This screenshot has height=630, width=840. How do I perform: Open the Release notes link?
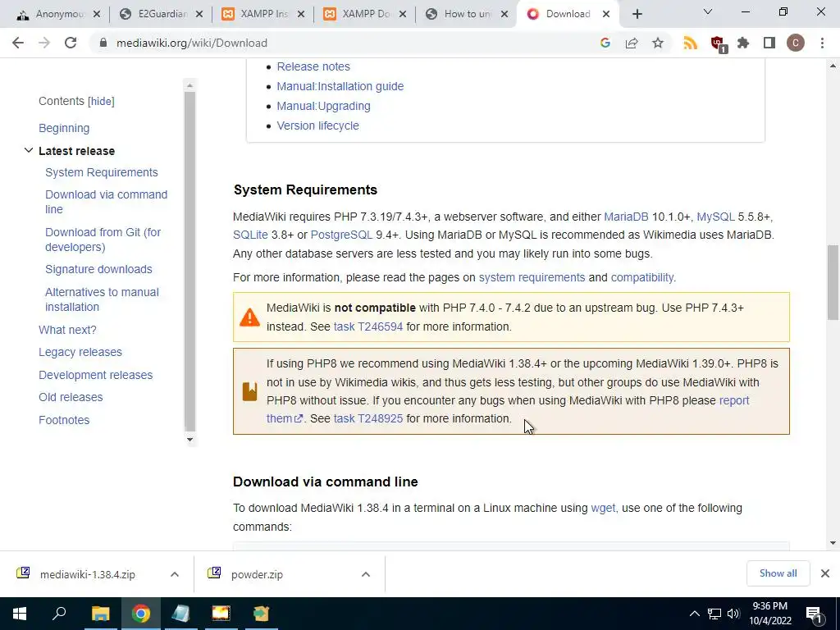[x=313, y=66]
